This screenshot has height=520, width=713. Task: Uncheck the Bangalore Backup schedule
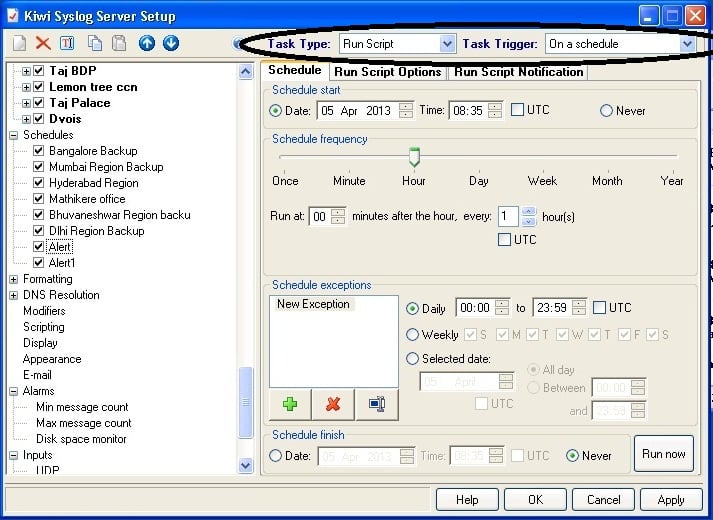tap(39, 150)
